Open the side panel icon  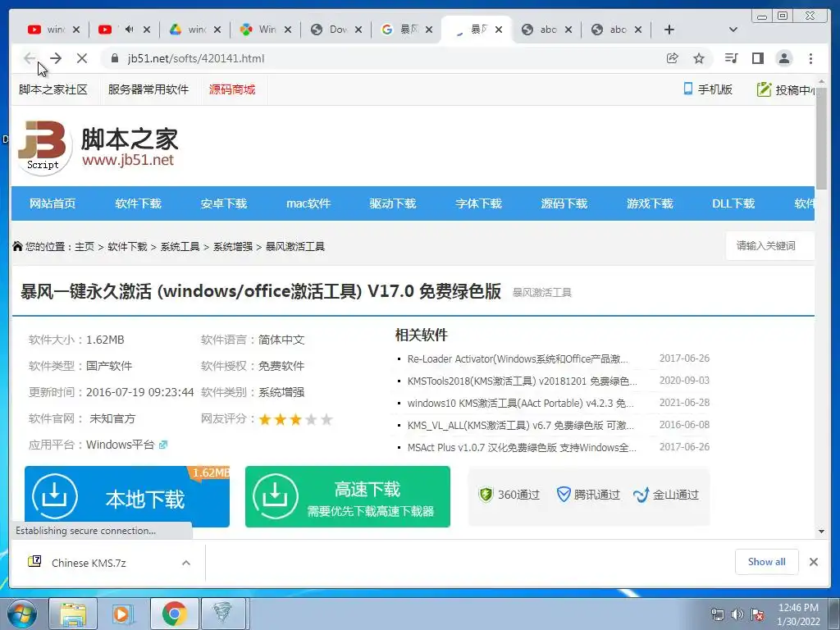click(757, 58)
